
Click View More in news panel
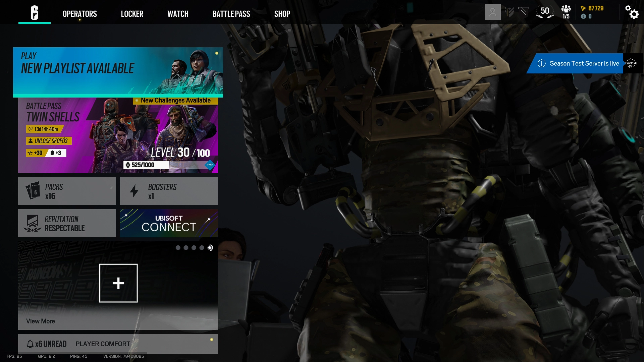click(41, 321)
